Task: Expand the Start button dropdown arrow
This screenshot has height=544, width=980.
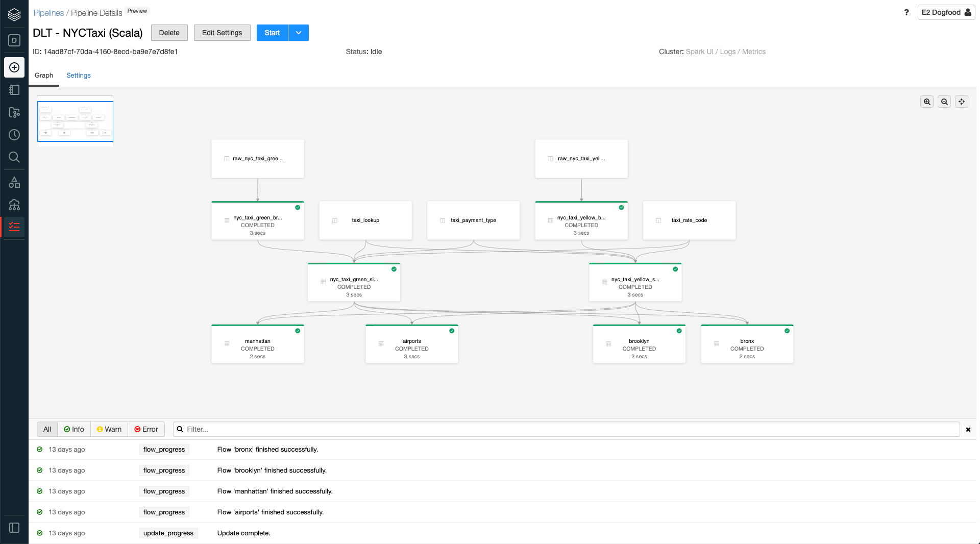Action: (299, 33)
